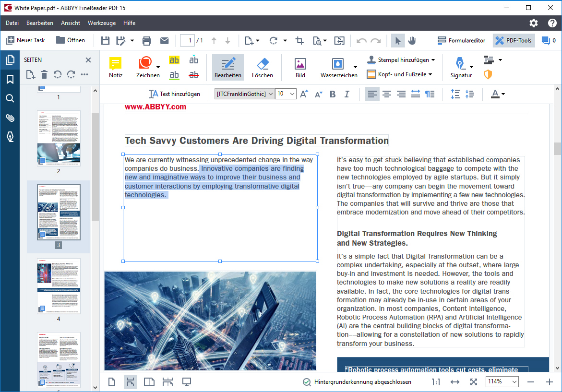Expand the Signatur dropdown arrow
562x392 pixels.
pyautogui.click(x=471, y=67)
